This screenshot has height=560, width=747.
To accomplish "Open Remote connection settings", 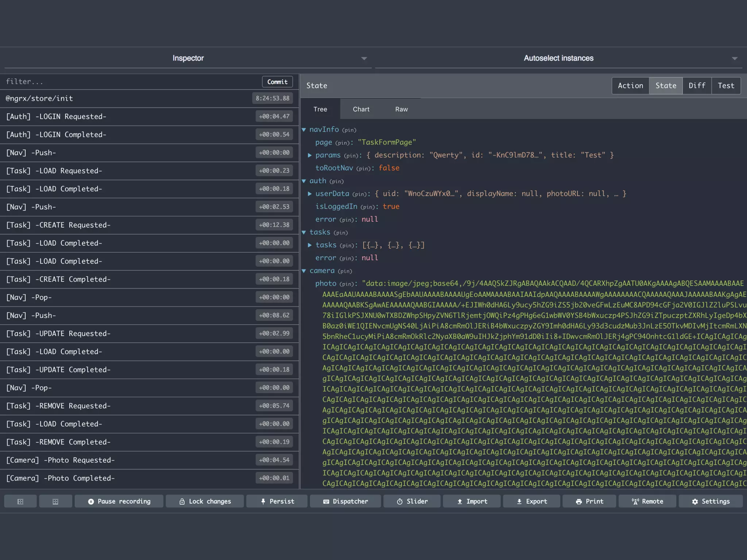I will (647, 501).
